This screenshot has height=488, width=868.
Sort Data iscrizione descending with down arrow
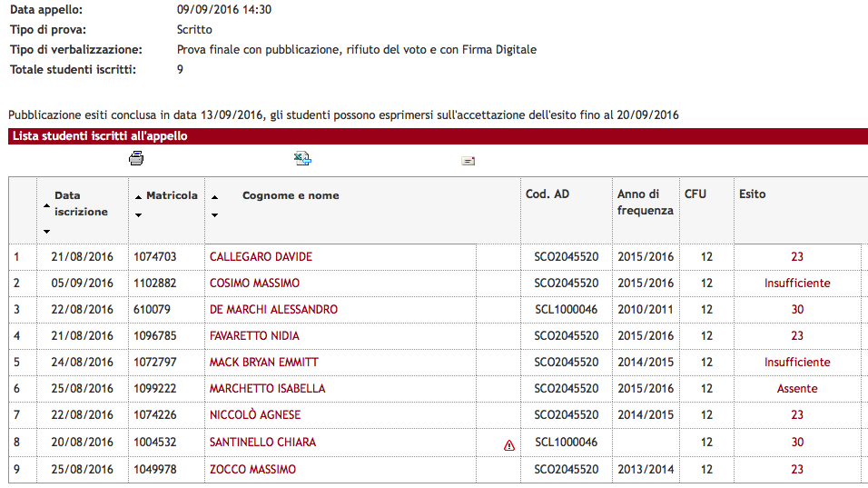pyautogui.click(x=47, y=232)
